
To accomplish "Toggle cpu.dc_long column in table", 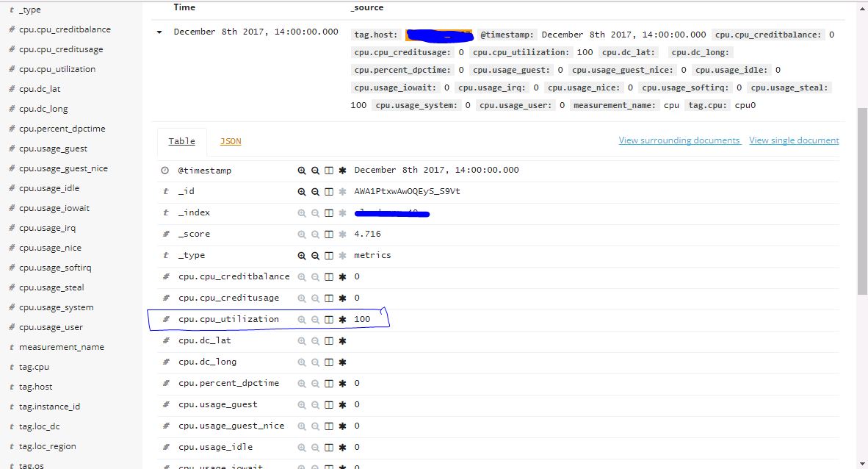I will point(328,362).
